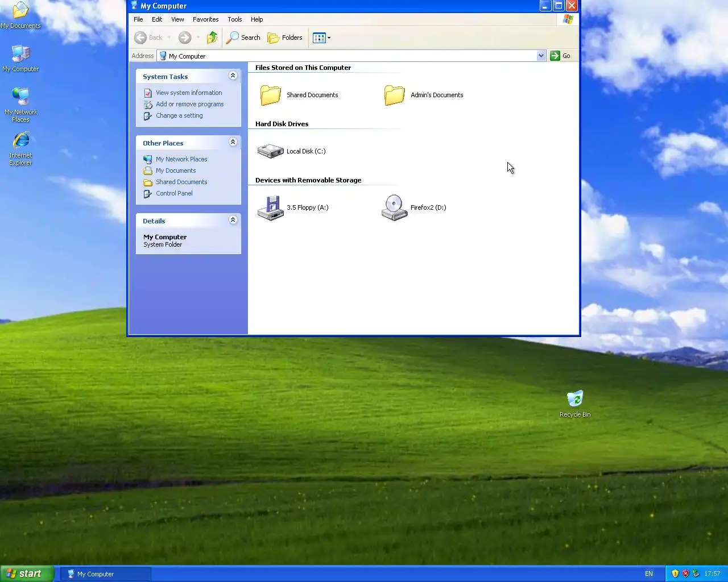This screenshot has width=728, height=582.
Task: Click My Computer taskbar button
Action: pos(106,574)
